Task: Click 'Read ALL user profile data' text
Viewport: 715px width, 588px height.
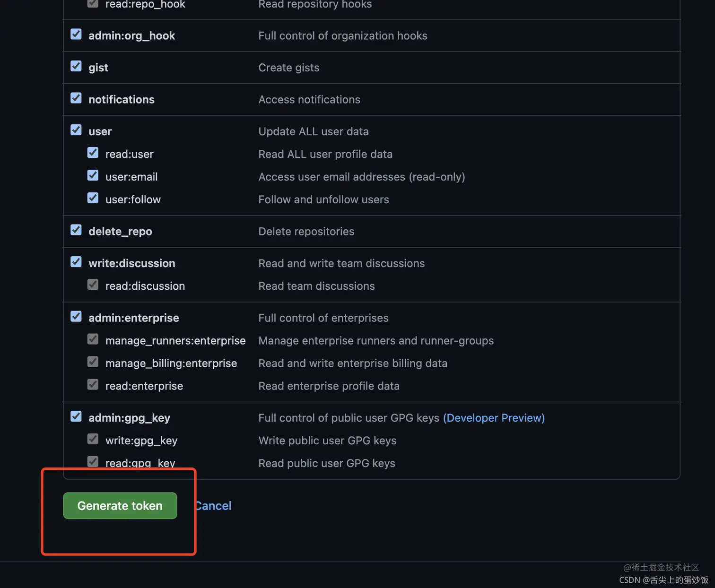Action: pyautogui.click(x=325, y=154)
